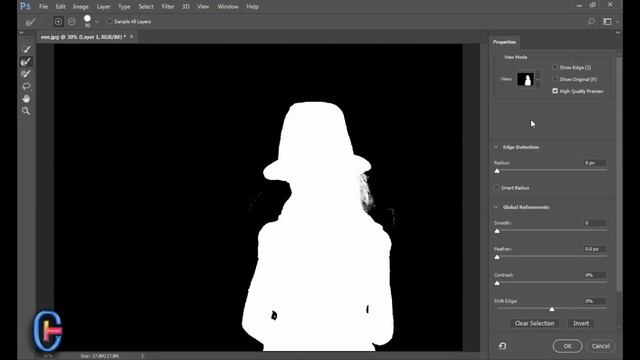Open the Edit menu
640x360 pixels.
click(60, 7)
